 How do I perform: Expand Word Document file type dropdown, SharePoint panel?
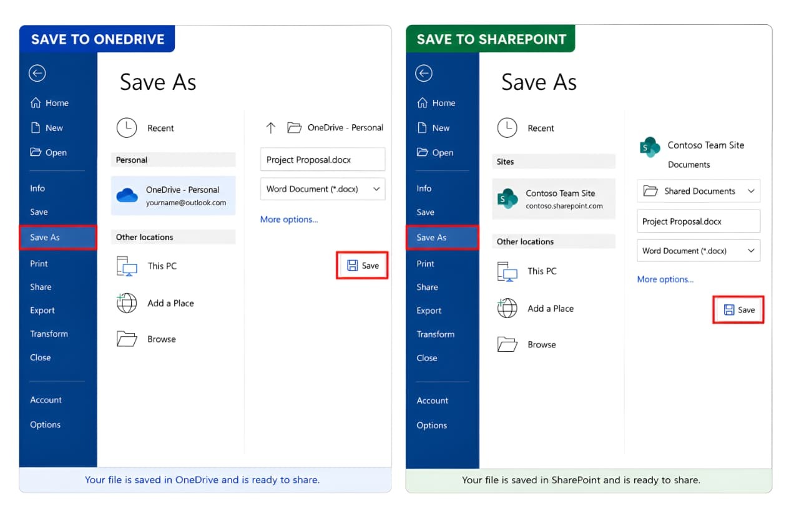(x=751, y=251)
